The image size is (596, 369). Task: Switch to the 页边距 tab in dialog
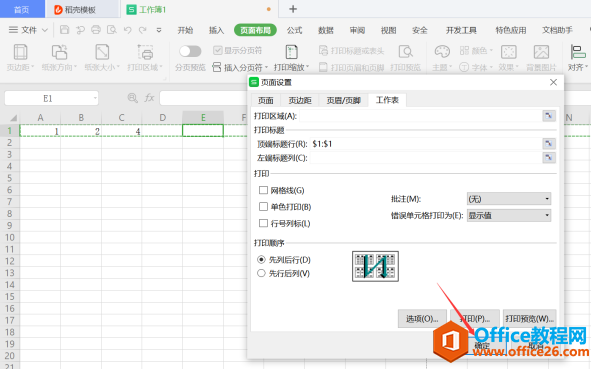point(300,100)
